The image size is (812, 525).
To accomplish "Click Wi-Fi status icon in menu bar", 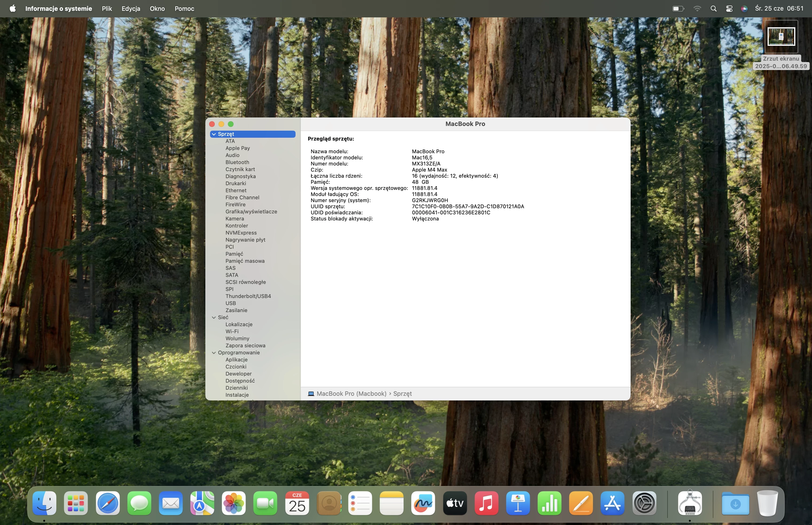I will click(698, 8).
